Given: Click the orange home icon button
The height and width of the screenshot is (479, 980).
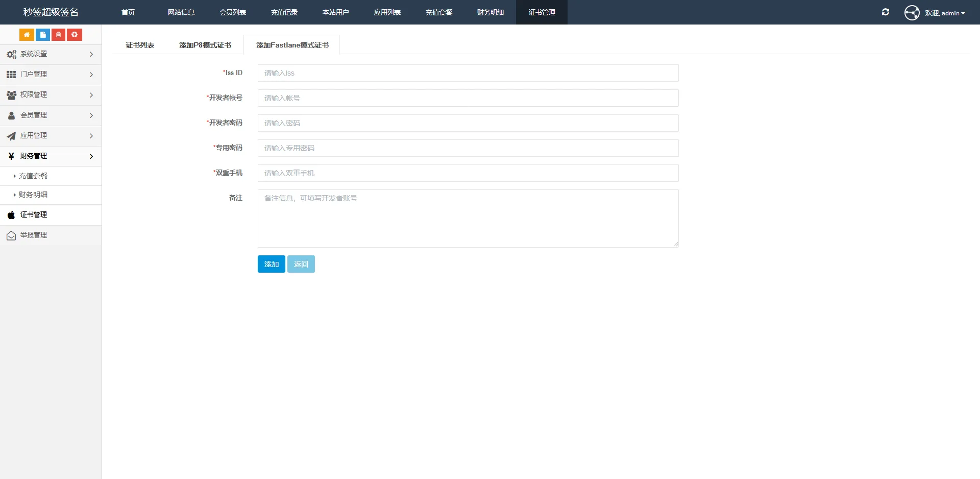Looking at the screenshot, I should pyautogui.click(x=27, y=35).
